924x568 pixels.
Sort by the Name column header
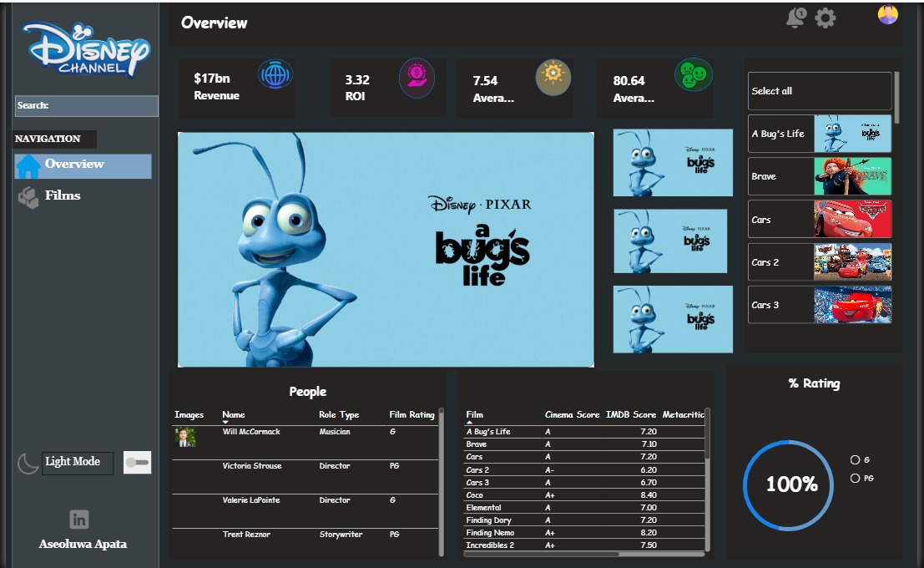pos(234,414)
